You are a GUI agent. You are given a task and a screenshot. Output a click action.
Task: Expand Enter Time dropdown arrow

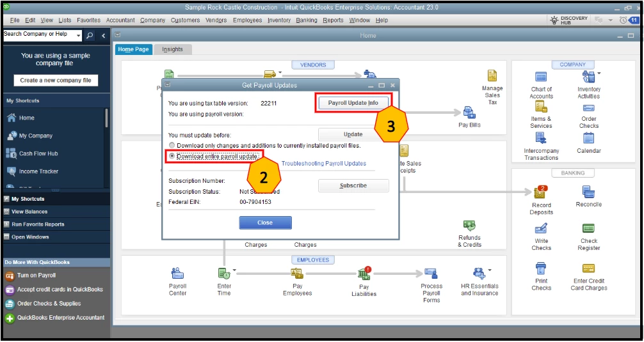234,270
